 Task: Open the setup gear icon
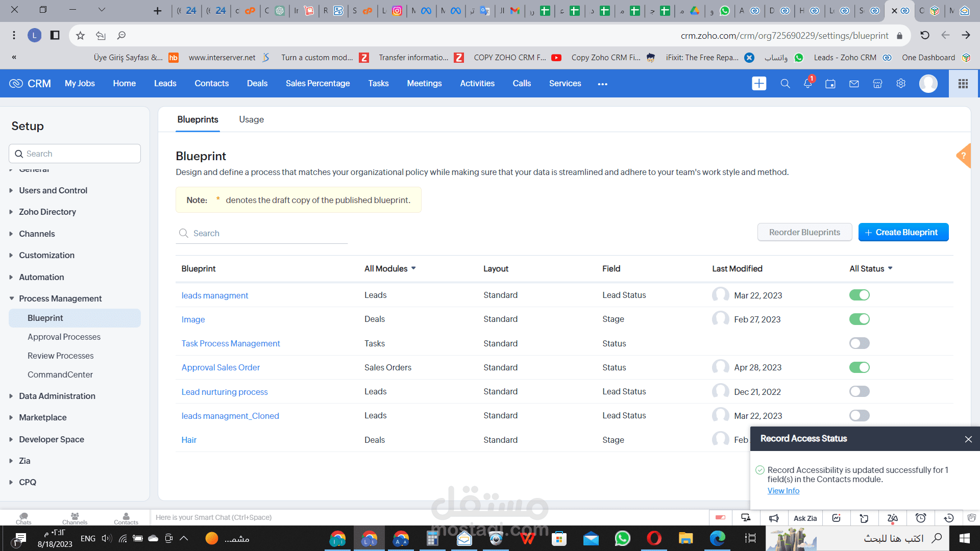tap(901, 84)
